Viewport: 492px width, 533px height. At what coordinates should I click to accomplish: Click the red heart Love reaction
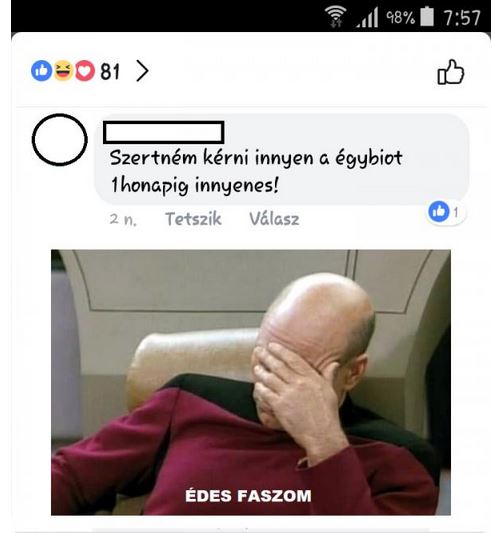85,71
